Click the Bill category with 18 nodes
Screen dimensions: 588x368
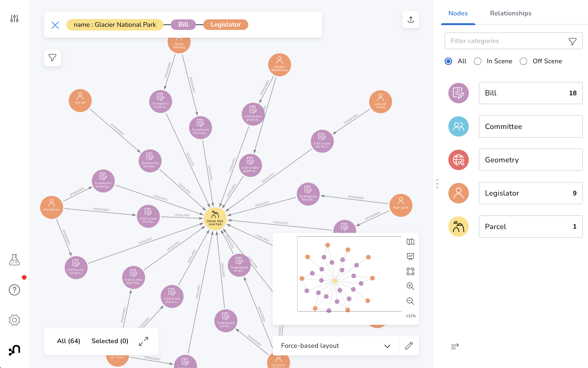(530, 93)
